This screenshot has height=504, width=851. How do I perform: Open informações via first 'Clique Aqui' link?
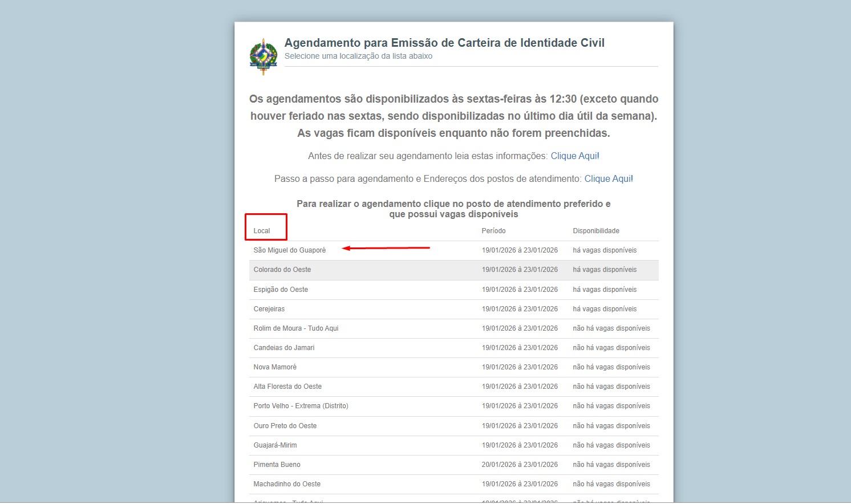(x=574, y=156)
